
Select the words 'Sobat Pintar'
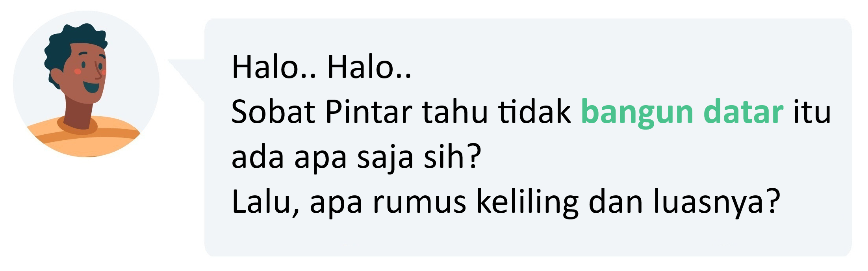(x=321, y=112)
